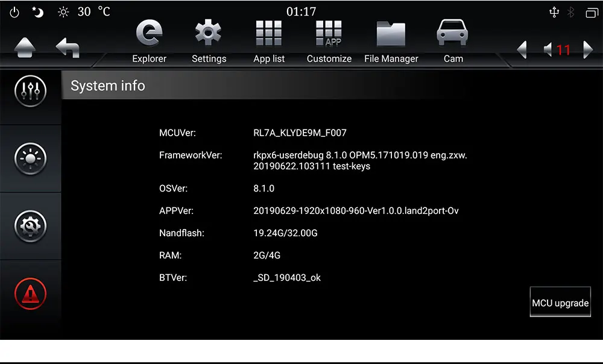Screen dimensions: 603x364
Task: Click the 30 °C temperature reading
Action: [94, 11]
